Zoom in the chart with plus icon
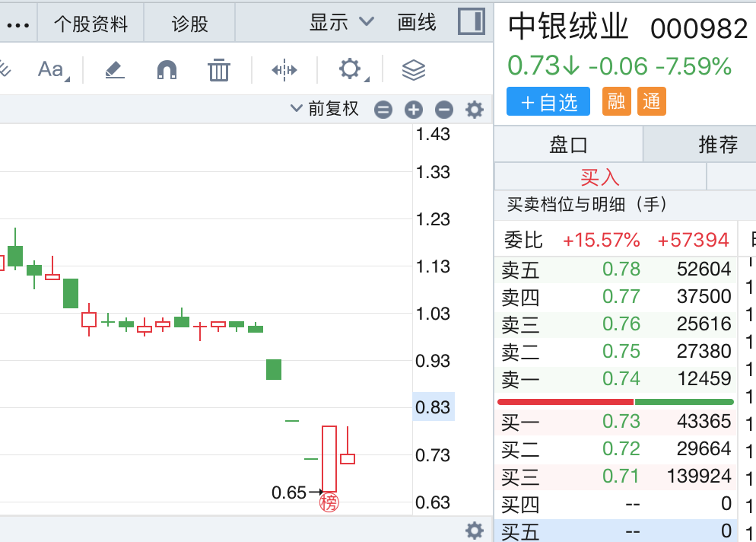 (413, 110)
